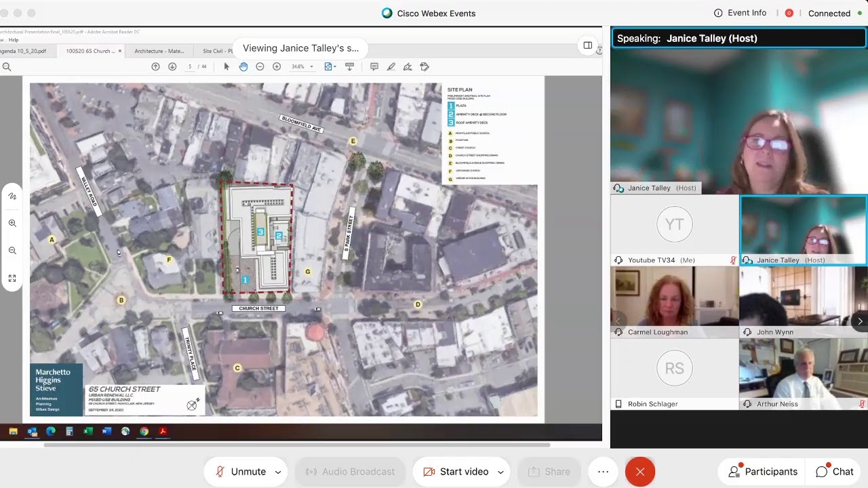Image resolution: width=868 pixels, height=488 pixels.
Task: Open Microsoft Edge from taskbar
Action: pyautogui.click(x=51, y=431)
